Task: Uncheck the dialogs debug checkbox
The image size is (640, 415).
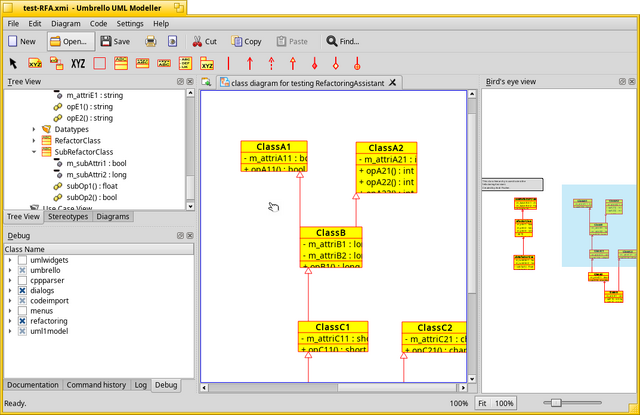Action: tap(22, 291)
